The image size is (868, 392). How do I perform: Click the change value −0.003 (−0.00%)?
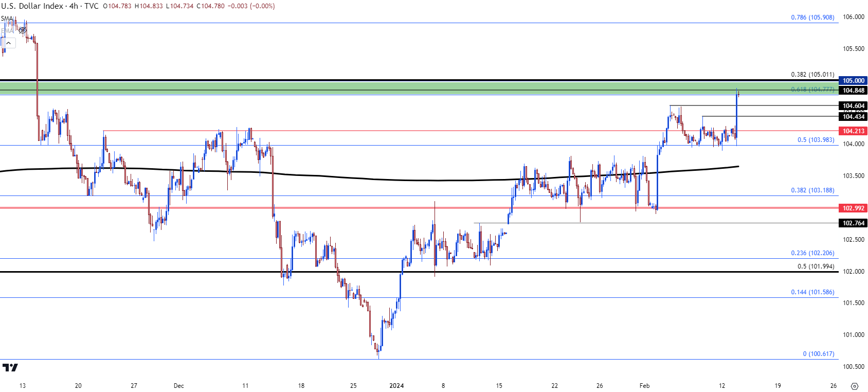click(x=252, y=6)
